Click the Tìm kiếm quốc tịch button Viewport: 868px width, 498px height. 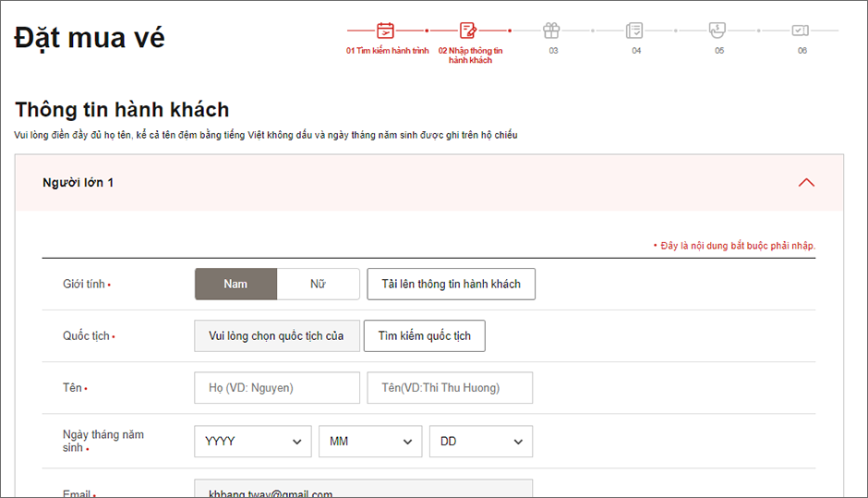click(x=424, y=336)
